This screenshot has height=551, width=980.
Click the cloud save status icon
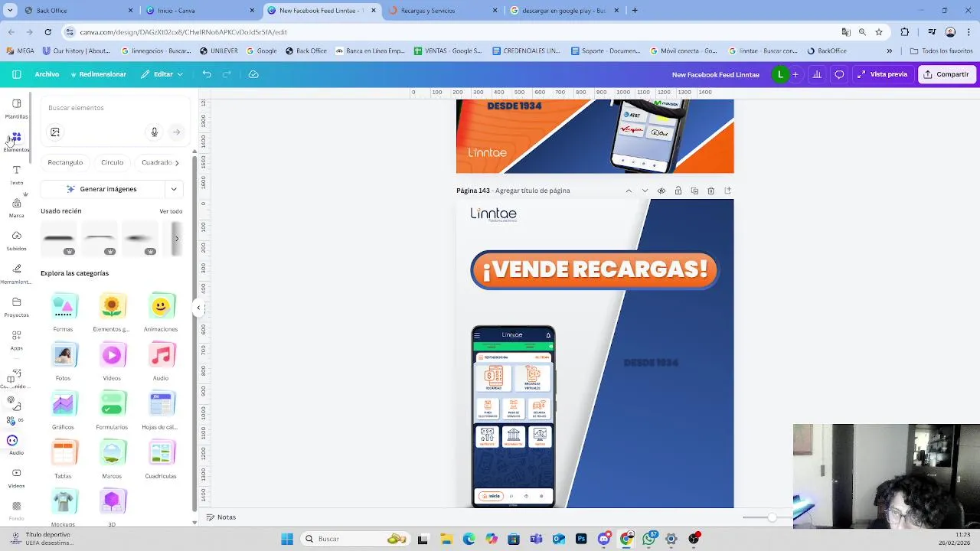[253, 74]
